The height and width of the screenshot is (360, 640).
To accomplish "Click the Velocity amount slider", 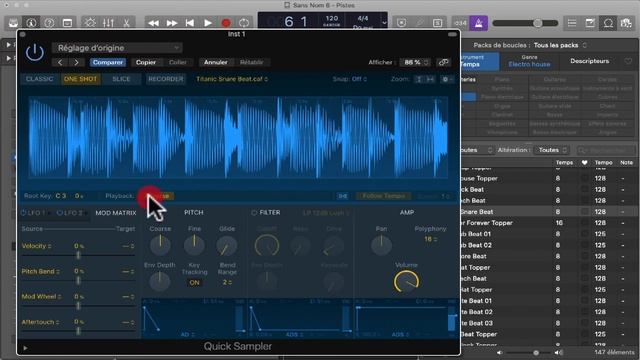I will pos(78,256).
